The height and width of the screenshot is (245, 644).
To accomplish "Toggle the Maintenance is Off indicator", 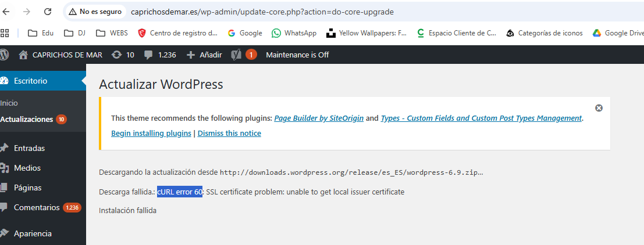I will click(x=297, y=55).
